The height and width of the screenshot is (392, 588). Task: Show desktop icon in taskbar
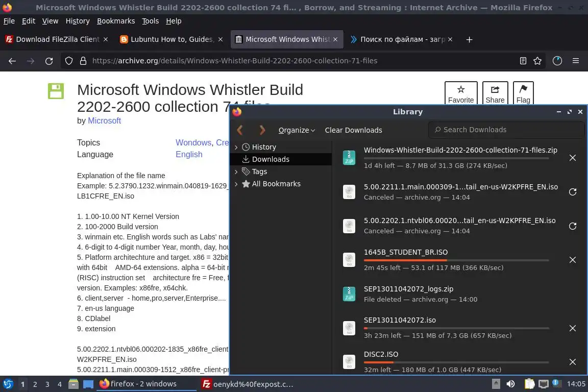pos(88,384)
